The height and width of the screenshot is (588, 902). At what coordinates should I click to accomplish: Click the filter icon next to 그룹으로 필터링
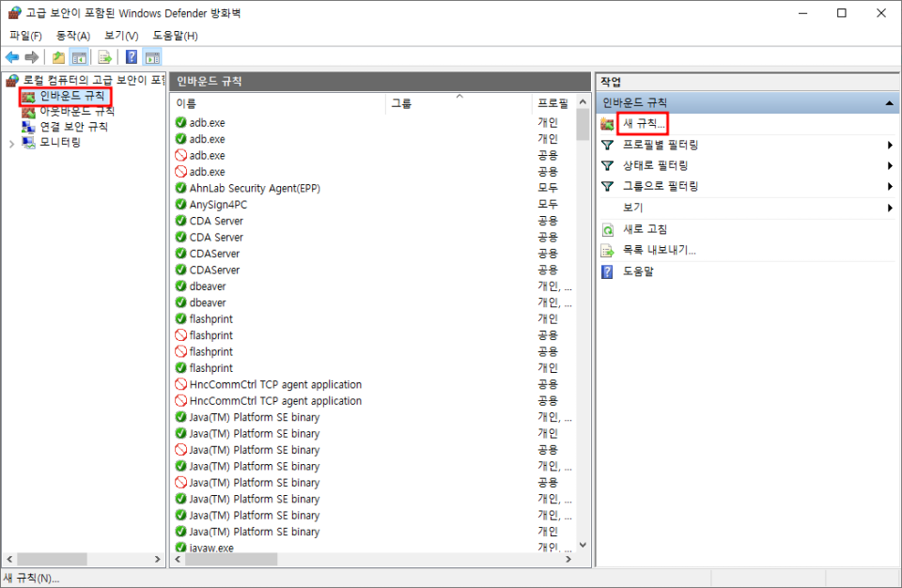point(607,186)
